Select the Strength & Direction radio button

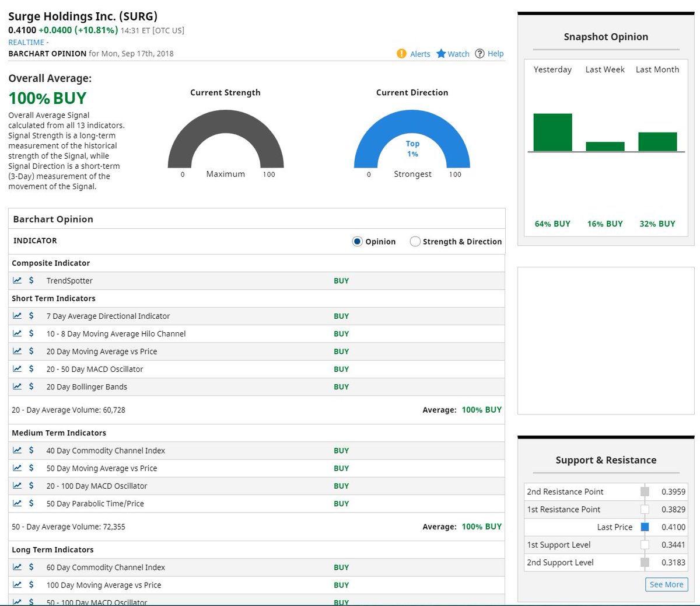415,241
